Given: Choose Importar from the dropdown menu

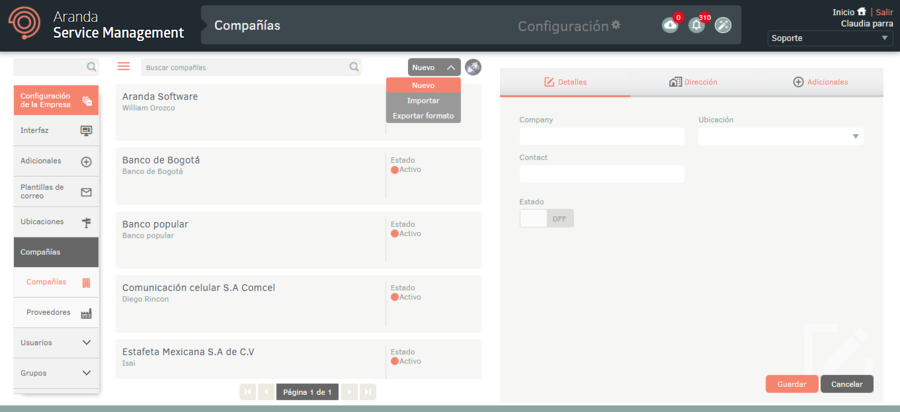Looking at the screenshot, I should point(424,100).
